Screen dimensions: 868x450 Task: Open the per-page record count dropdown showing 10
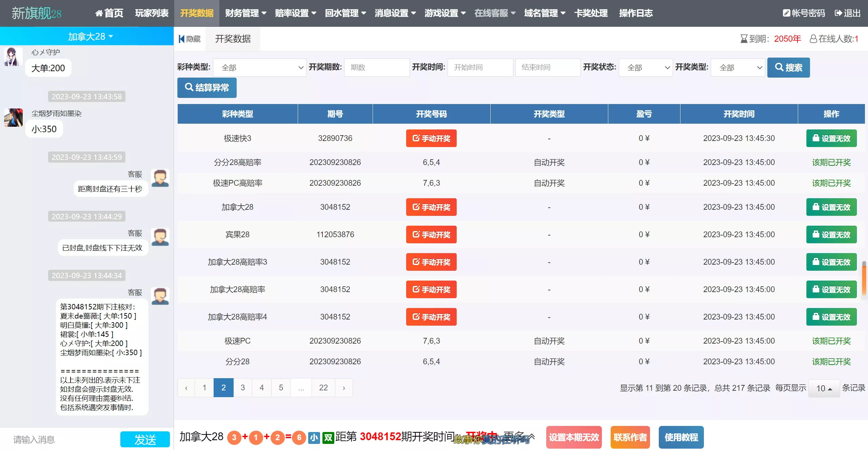tap(824, 388)
